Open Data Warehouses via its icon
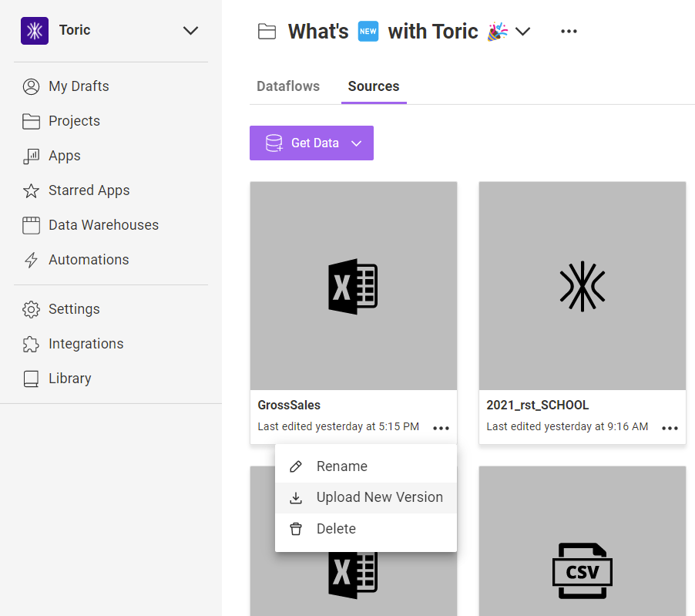This screenshot has width=695, height=616. click(31, 224)
